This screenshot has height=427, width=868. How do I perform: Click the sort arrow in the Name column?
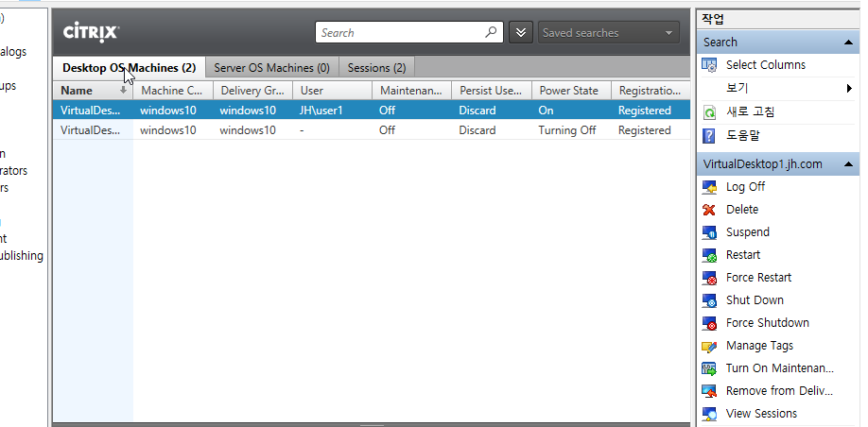124,90
